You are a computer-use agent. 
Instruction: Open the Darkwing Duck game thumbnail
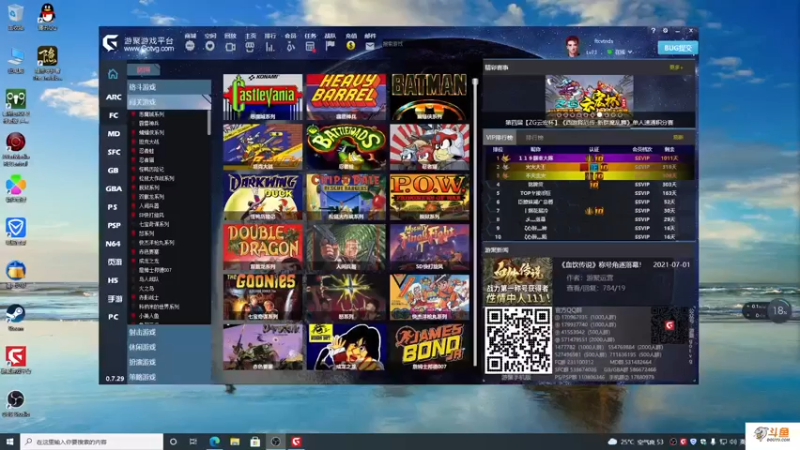pyautogui.click(x=263, y=197)
